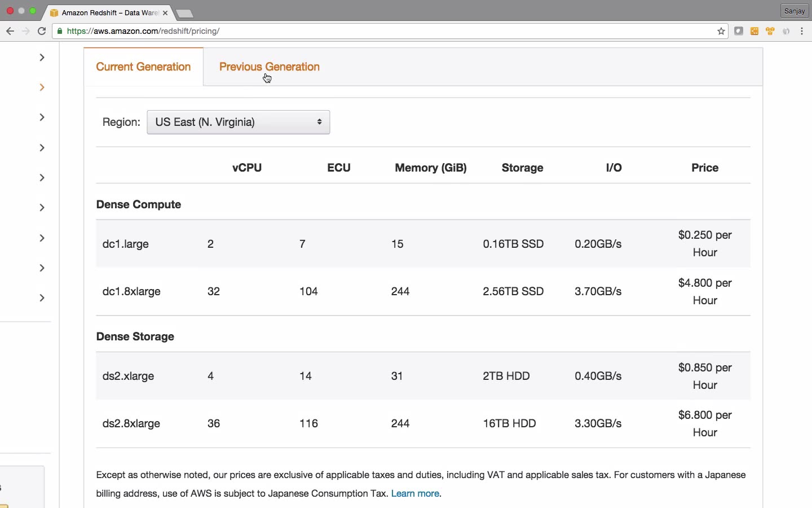Click the dc1.8xlarge instance row name
Viewport: 812px width, 508px height.
[131, 292]
